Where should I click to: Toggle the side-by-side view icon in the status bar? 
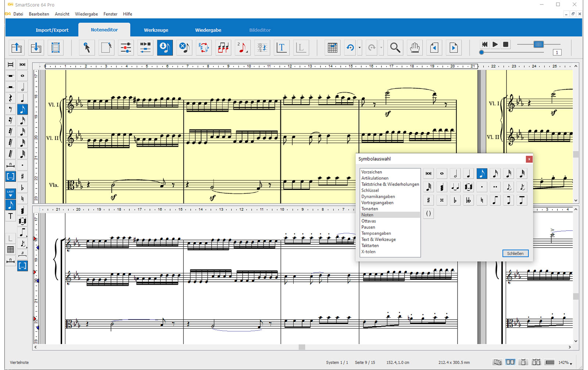click(x=510, y=362)
